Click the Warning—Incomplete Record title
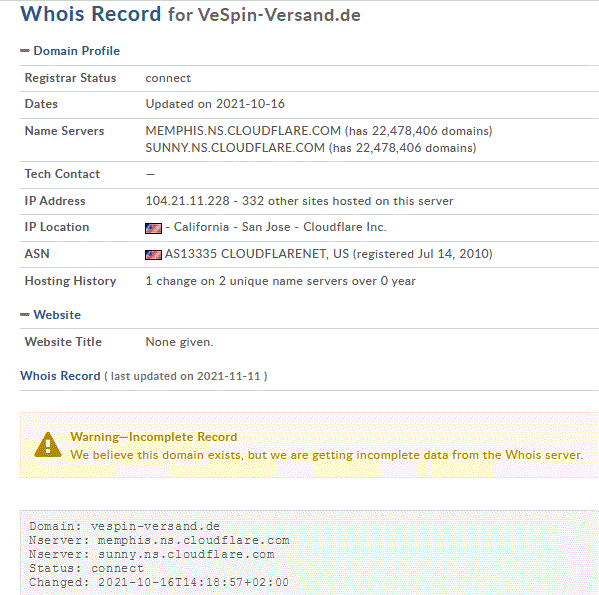The height and width of the screenshot is (595, 599). coord(154,437)
